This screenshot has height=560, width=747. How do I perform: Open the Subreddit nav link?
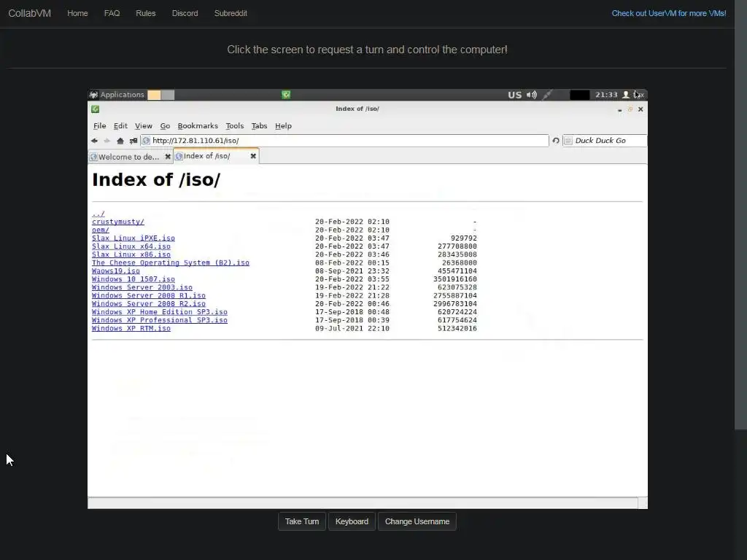[x=231, y=13]
